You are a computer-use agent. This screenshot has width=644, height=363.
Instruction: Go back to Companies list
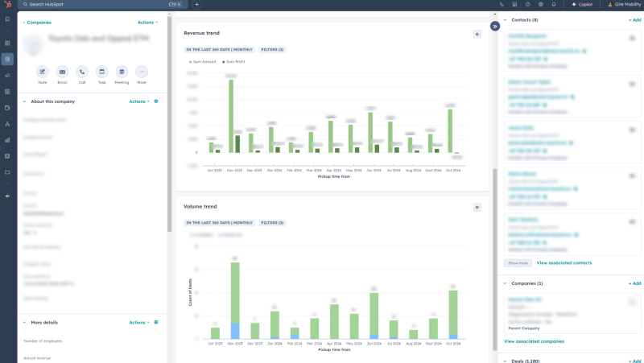pos(37,23)
